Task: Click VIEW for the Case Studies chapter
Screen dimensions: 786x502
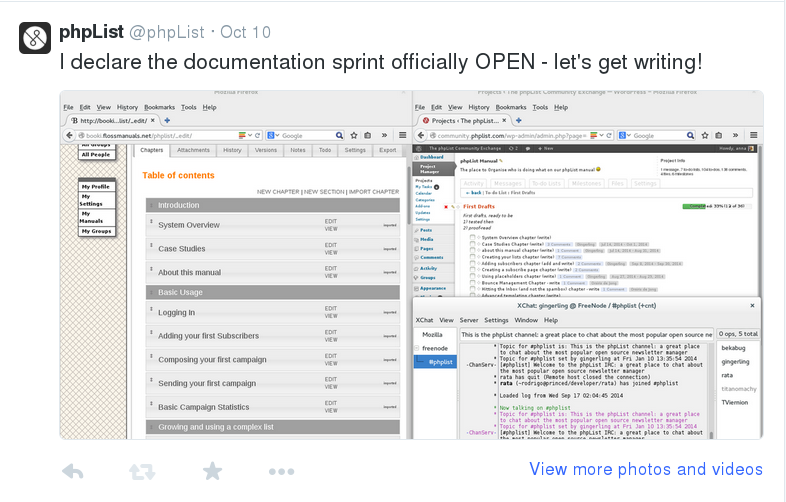Action: [331, 252]
